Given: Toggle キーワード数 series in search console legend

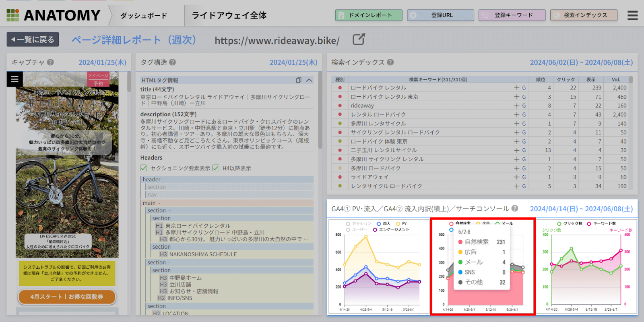Looking at the screenshot, I should [x=601, y=223].
